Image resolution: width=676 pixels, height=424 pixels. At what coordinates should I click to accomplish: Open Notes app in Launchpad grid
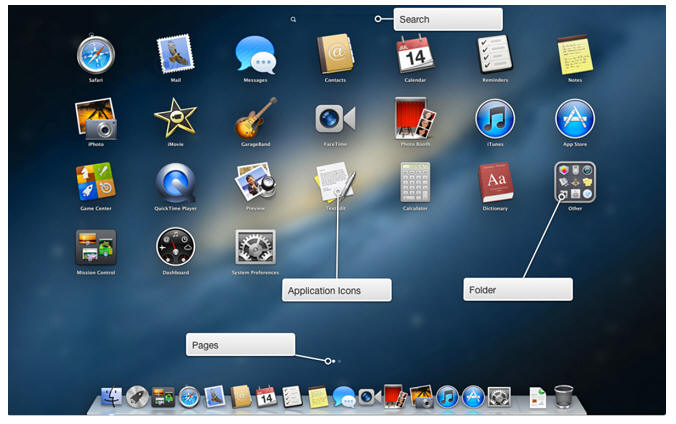[575, 55]
